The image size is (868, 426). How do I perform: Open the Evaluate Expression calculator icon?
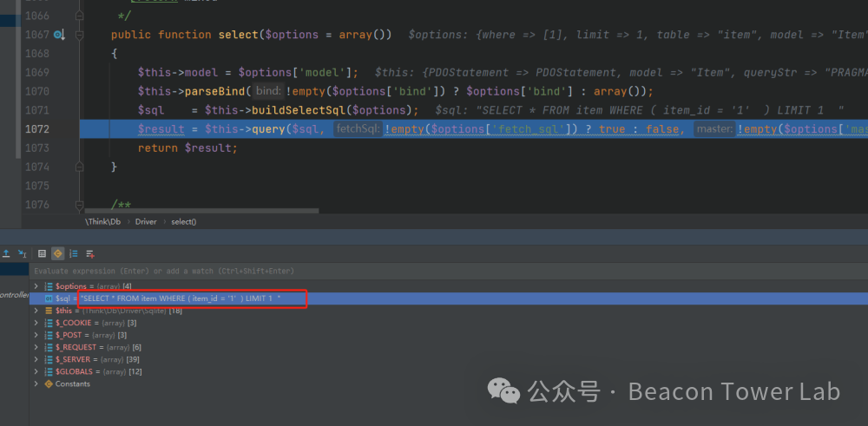pos(42,253)
